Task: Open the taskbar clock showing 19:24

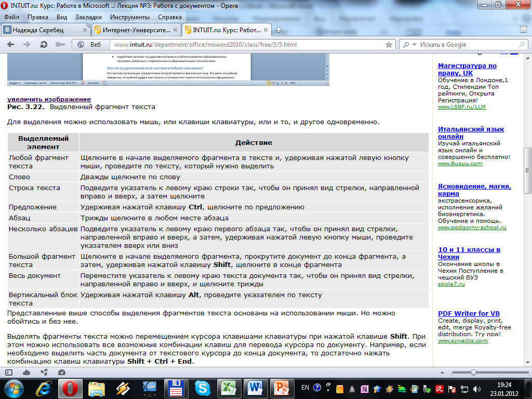Action: (504, 389)
